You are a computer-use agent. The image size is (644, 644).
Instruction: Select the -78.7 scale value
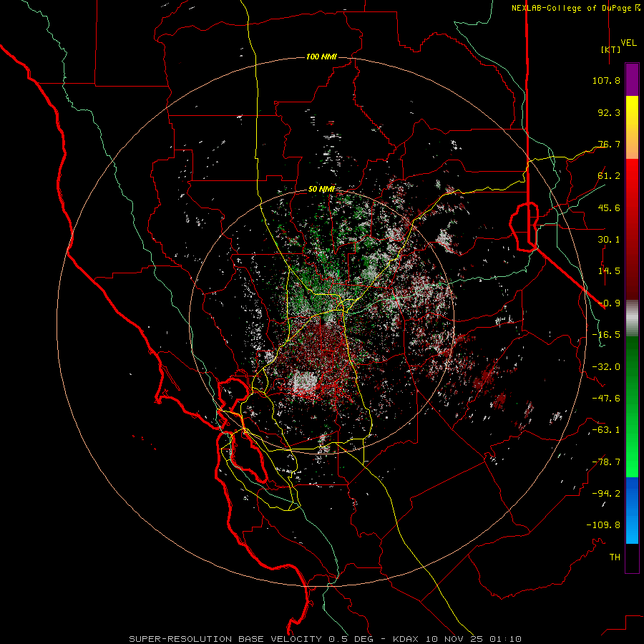pos(606,462)
